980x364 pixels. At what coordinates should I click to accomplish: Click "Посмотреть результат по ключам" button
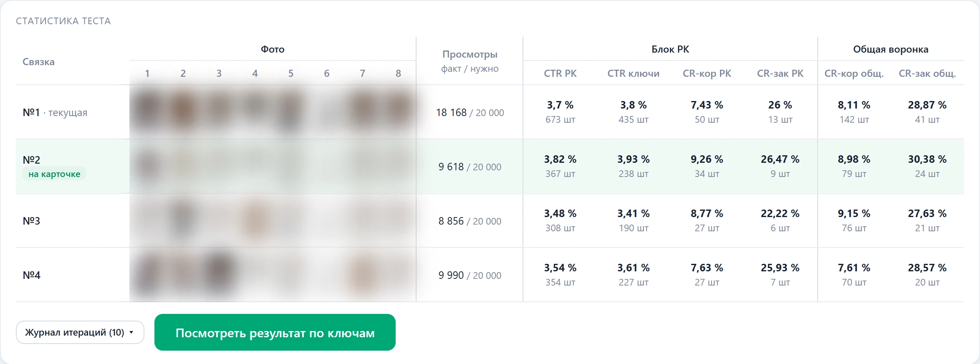275,332
